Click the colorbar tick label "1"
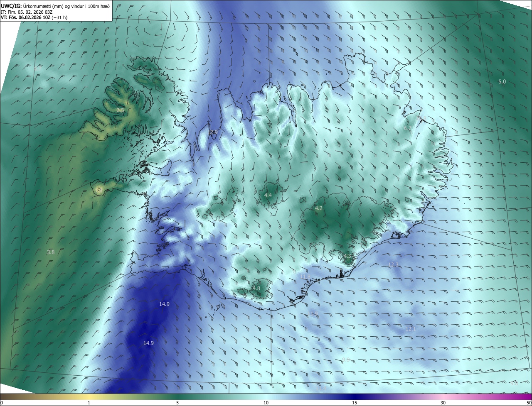 click(x=89, y=403)
